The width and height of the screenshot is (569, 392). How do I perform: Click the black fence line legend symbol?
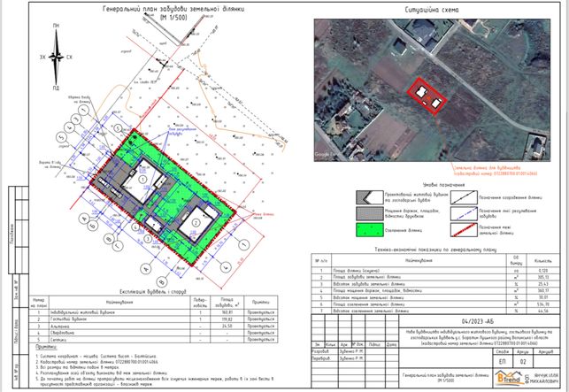pyautogui.click(x=464, y=197)
